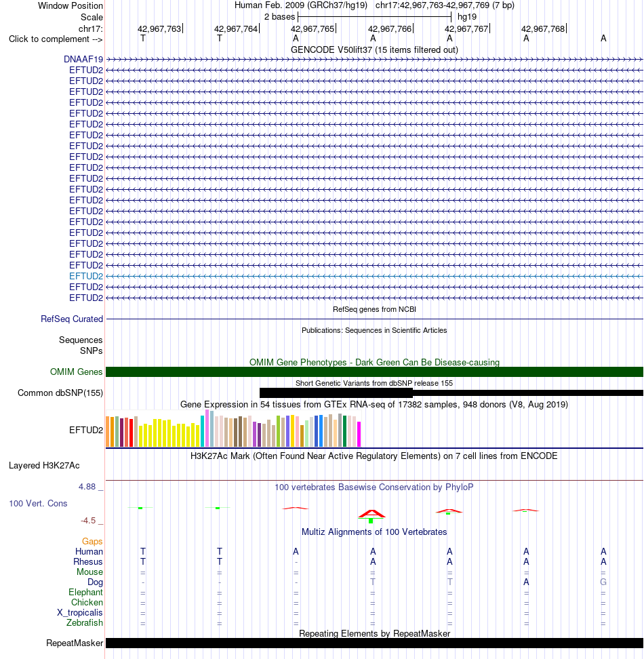644x659 pixels.
Task: Select the light-blue highlighted EFTUD2 transcript label
Action: click(x=86, y=276)
